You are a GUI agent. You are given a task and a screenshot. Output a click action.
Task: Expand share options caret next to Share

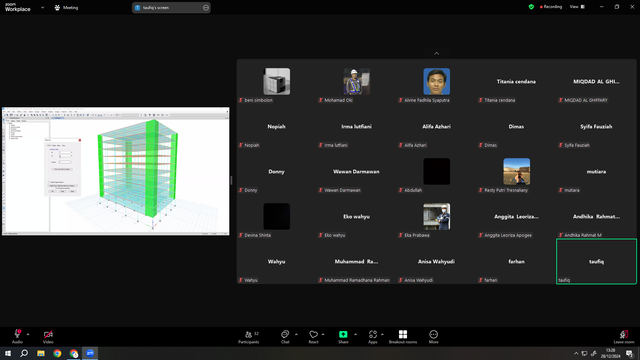coord(356,334)
